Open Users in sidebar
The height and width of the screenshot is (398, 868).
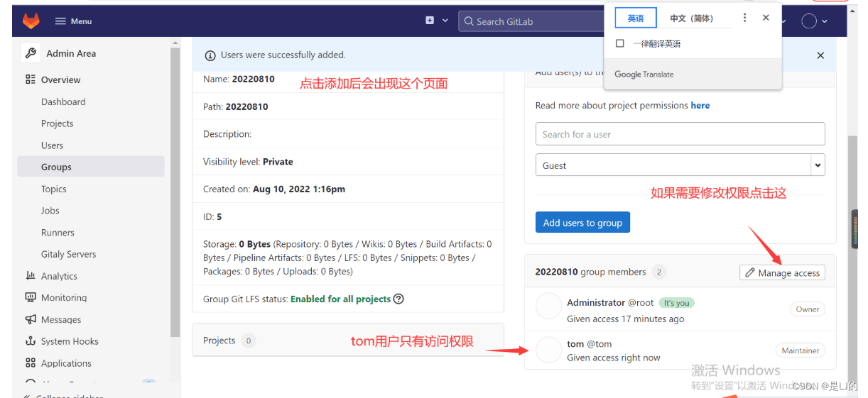click(52, 145)
